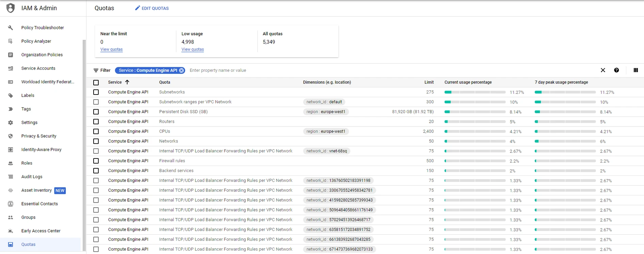
Task: Click the IAM & Admin shield icon
Action: [x=11, y=8]
